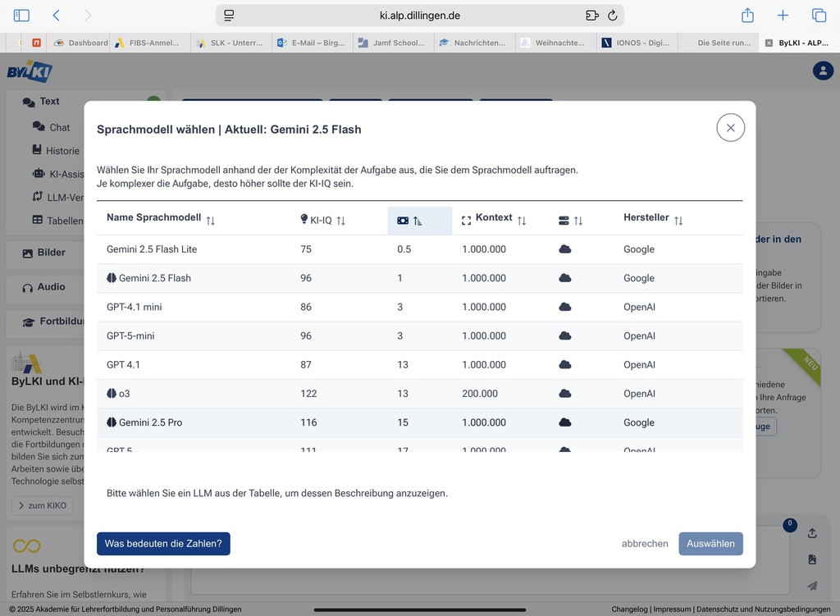Click cloud icon in Gemini 2.5 Pro row

[x=564, y=422]
